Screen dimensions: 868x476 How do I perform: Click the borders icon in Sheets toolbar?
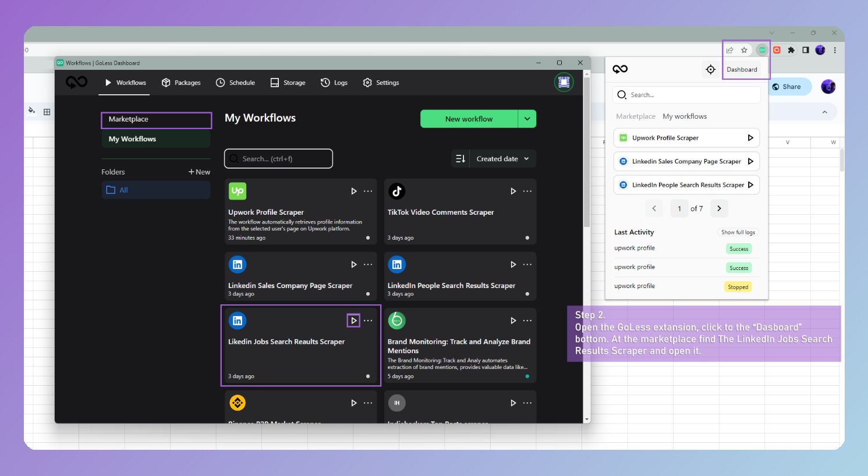tap(47, 112)
